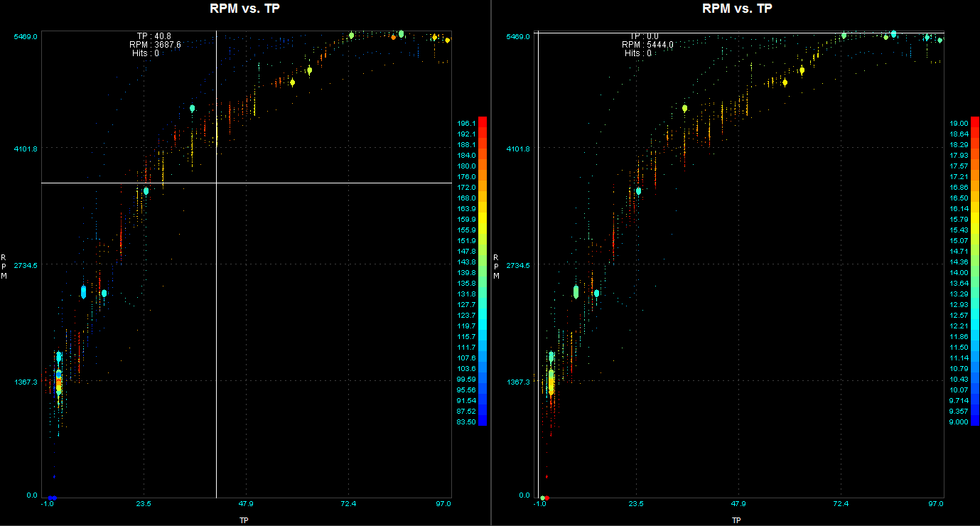Select the 196.1 value in the left legend
Viewport: 980px width, 526px height.
coord(467,124)
